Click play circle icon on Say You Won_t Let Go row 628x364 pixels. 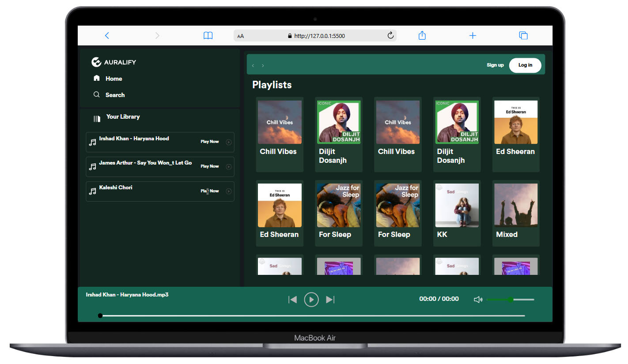pyautogui.click(x=228, y=167)
